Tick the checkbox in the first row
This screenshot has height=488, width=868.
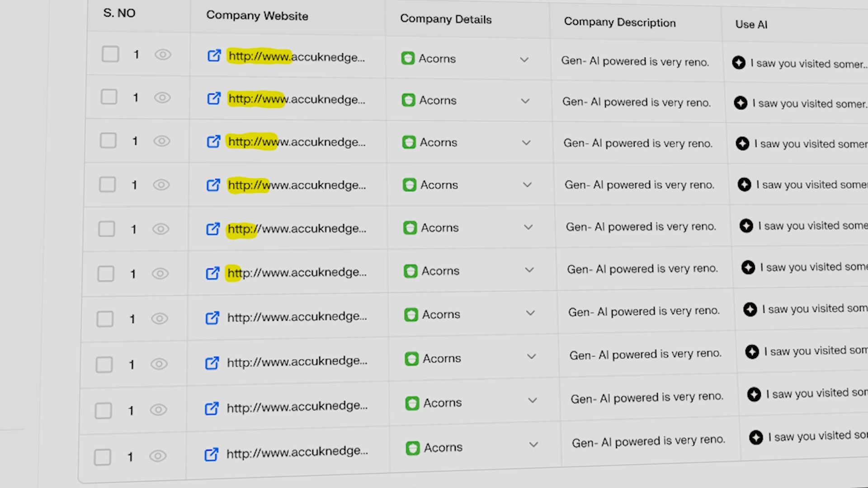(110, 54)
